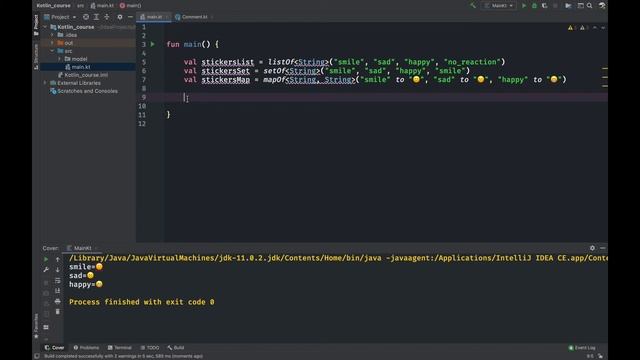Switch to the Comment.kt editor tab
Image resolution: width=640 pixels, height=360 pixels.
[194, 17]
